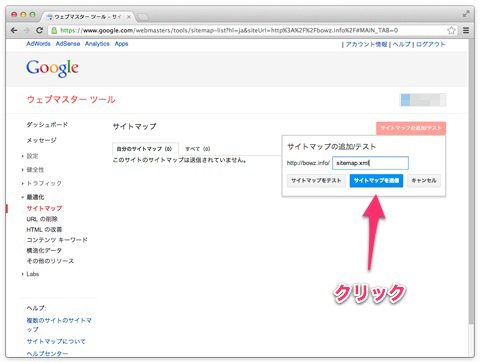Viewport: 480px width, 363px height.
Task: Click blue サイトマップを送信 button
Action: (x=376, y=181)
